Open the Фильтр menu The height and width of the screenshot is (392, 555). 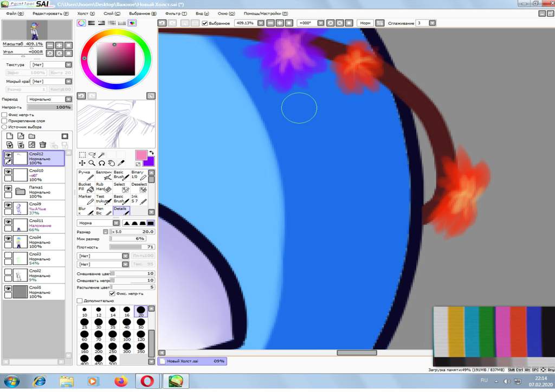tap(176, 13)
